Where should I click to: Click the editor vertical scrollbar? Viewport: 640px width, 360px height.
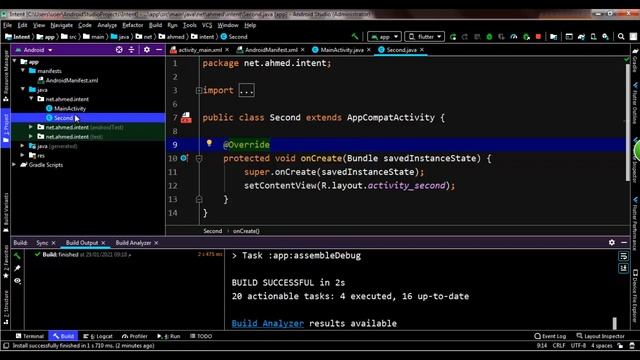[628, 122]
